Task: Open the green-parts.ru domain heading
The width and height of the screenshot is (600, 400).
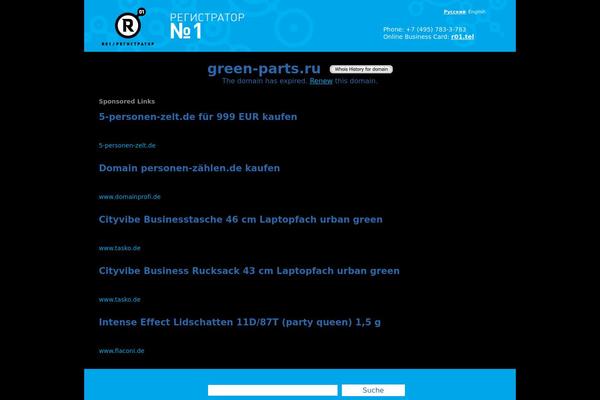Action: point(264,69)
